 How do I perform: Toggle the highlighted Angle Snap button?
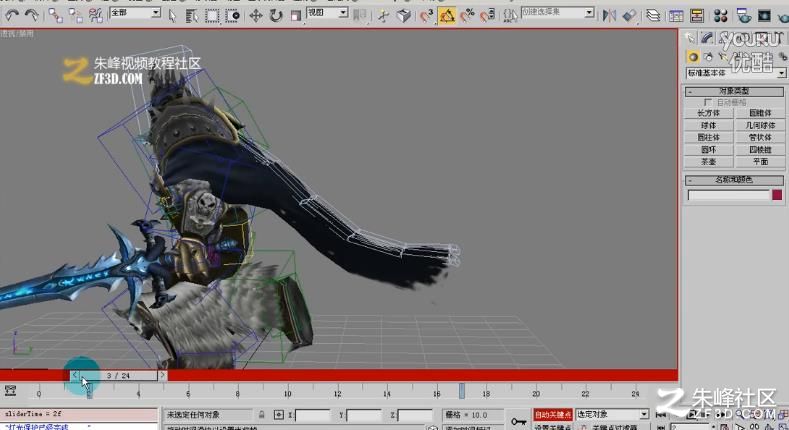point(447,16)
